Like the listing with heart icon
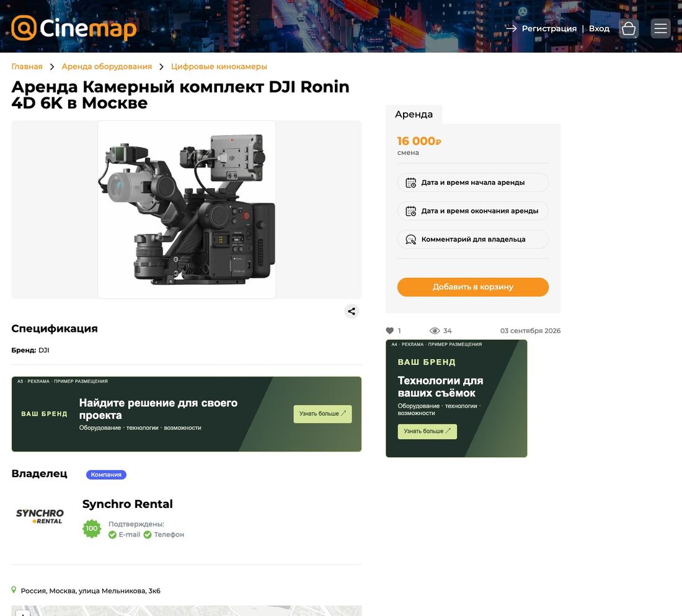This screenshot has height=616, width=682. 390,331
